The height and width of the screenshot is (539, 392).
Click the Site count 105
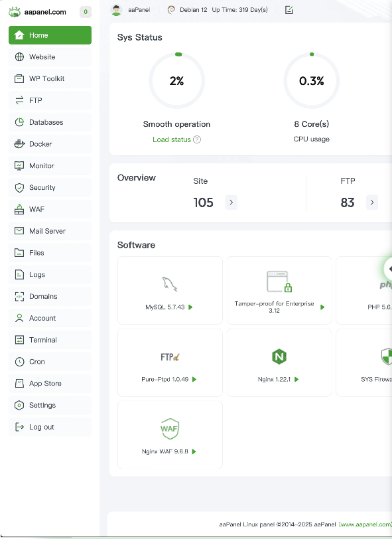point(203,202)
